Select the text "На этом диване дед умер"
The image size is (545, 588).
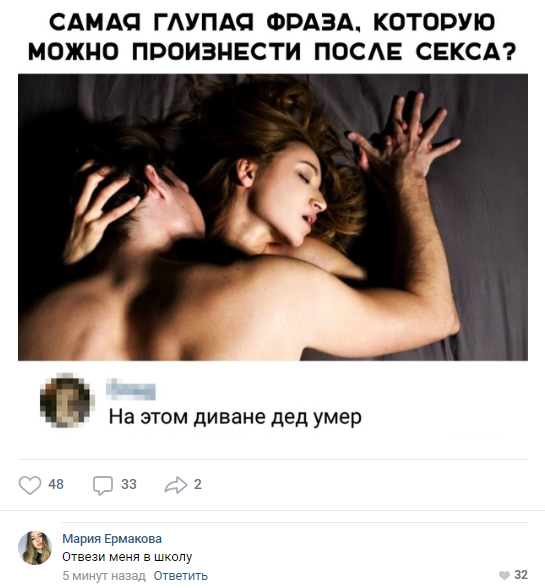(x=235, y=417)
